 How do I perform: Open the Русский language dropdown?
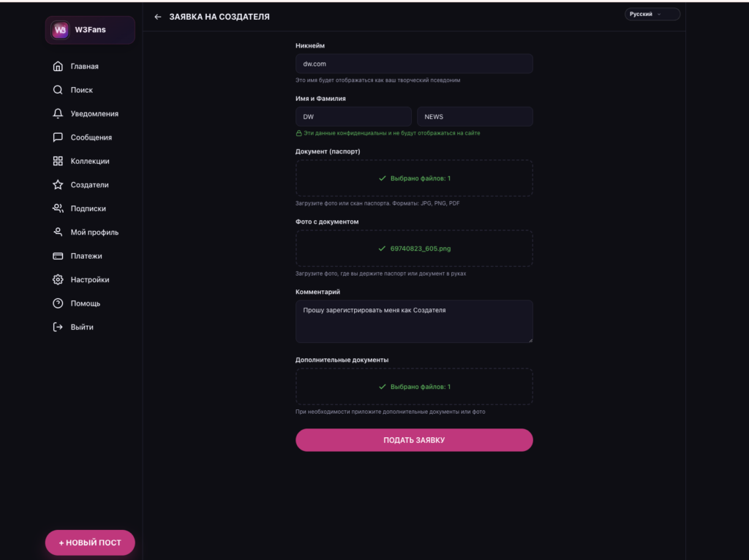click(x=652, y=15)
